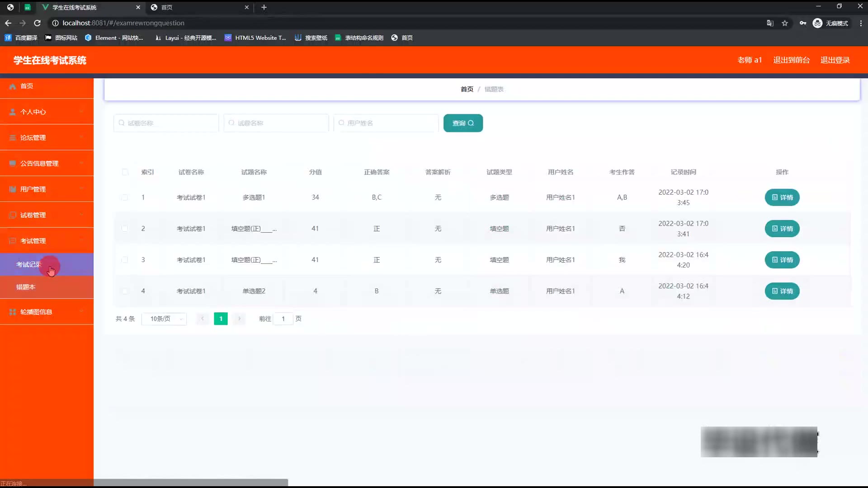Open the 百度翻译 bookmark
The width and height of the screenshot is (868, 488).
pyautogui.click(x=21, y=38)
